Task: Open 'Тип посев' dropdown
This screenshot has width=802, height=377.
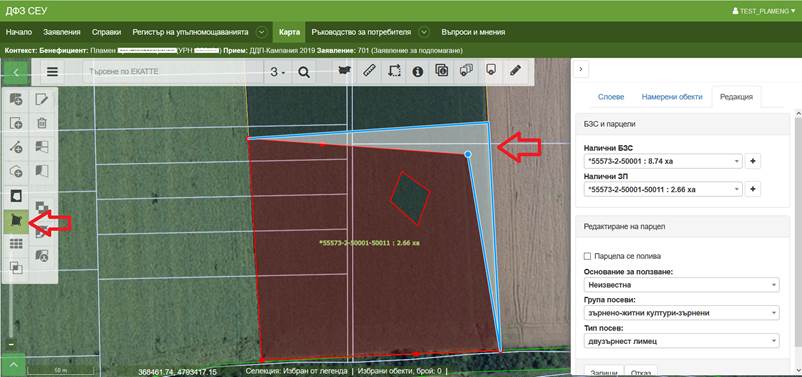Action: coord(681,341)
